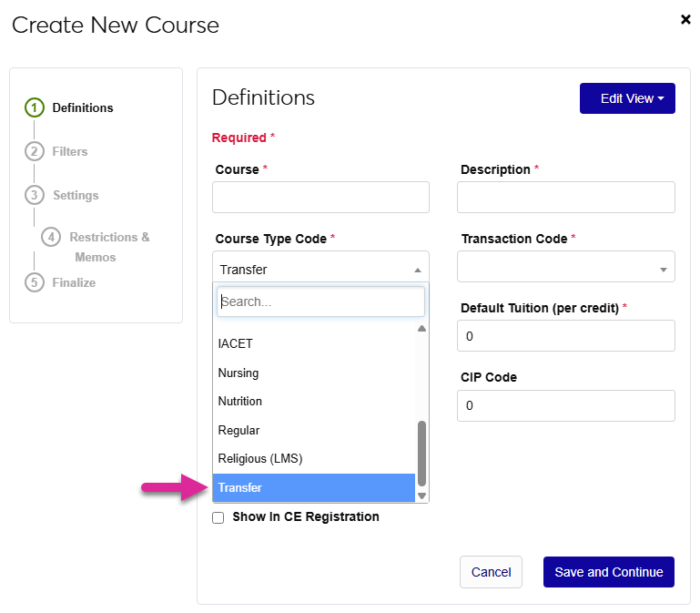Click the dropdown list scrollbar thumb
The width and height of the screenshot is (700, 613).
[421, 453]
